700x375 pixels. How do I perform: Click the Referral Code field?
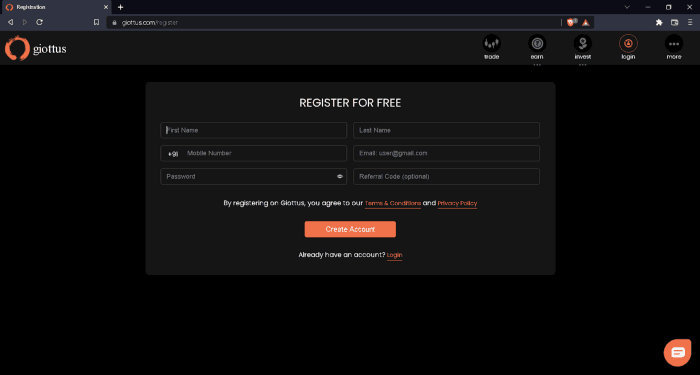[x=446, y=176]
